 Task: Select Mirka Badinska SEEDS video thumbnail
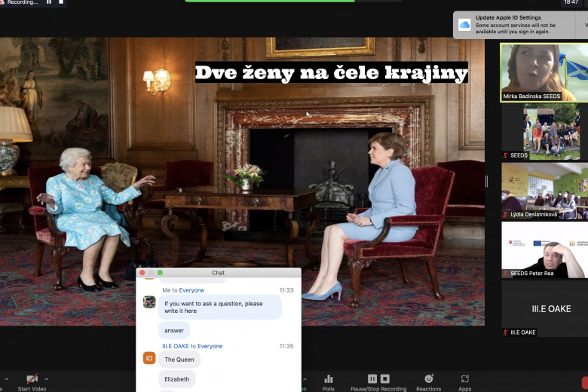coord(544,73)
